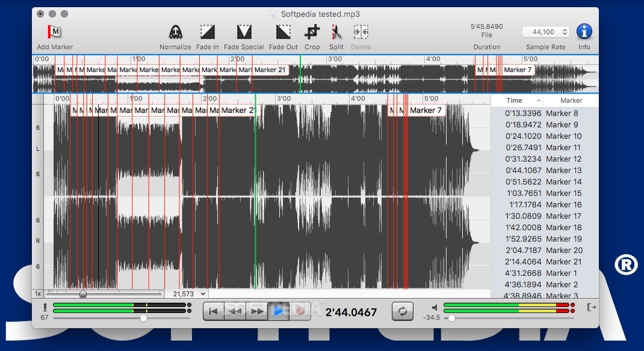The height and width of the screenshot is (351, 644).
Task: Click the rewind button
Action: coord(235,311)
